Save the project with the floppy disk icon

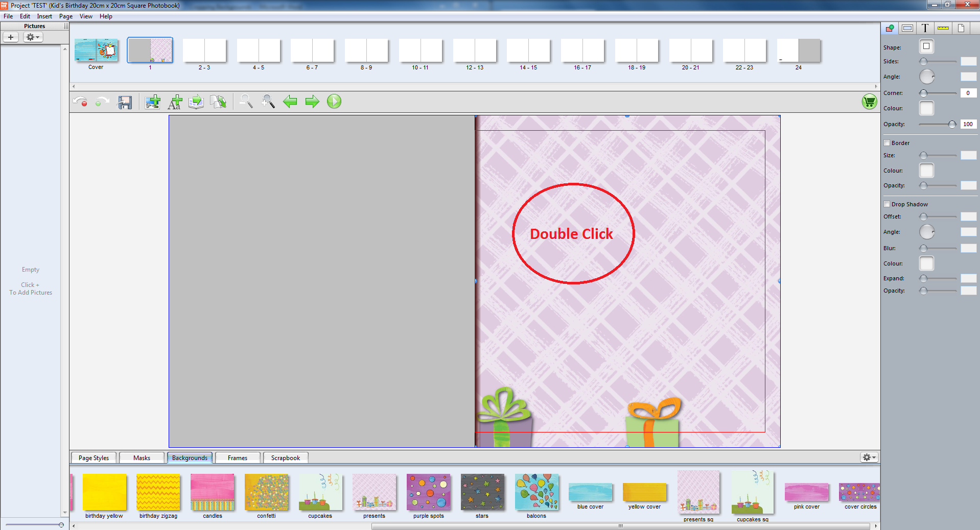[x=125, y=102]
